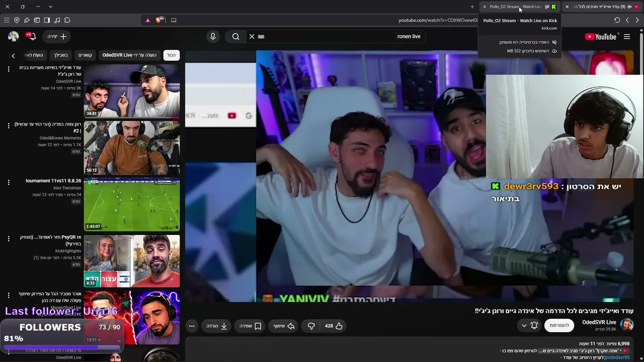Switch to the YouTube video tab
Image resolution: width=644 pixels, height=362 pixels.
[603, 7]
